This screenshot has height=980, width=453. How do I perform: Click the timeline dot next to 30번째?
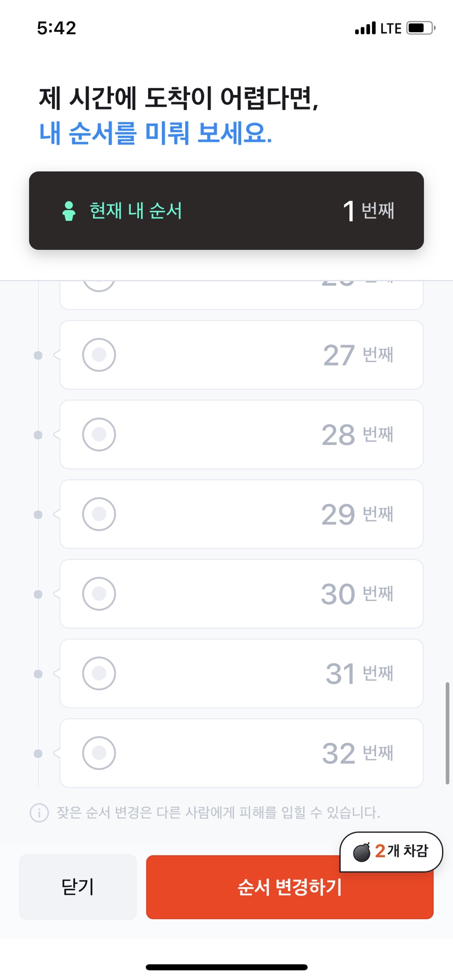(38, 594)
